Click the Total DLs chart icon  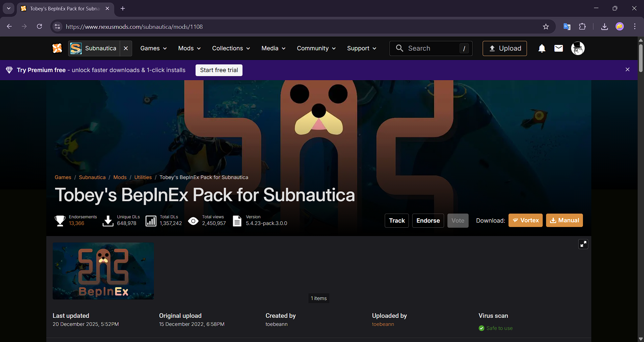pyautogui.click(x=151, y=221)
